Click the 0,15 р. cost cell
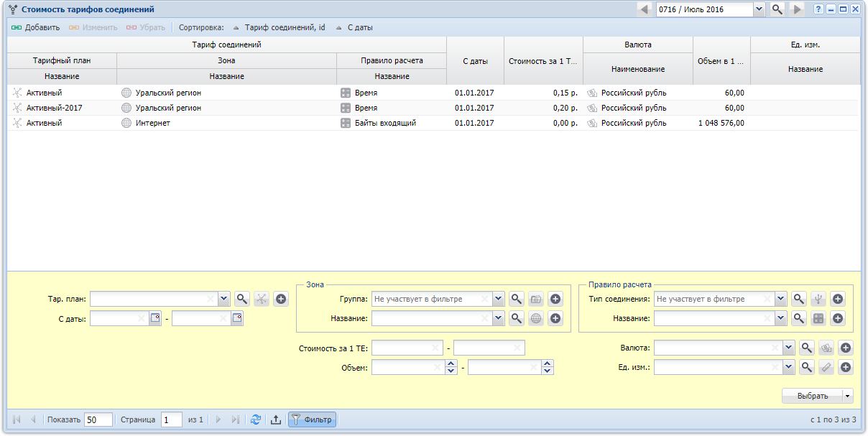This screenshot has width=868, height=436. click(543, 93)
